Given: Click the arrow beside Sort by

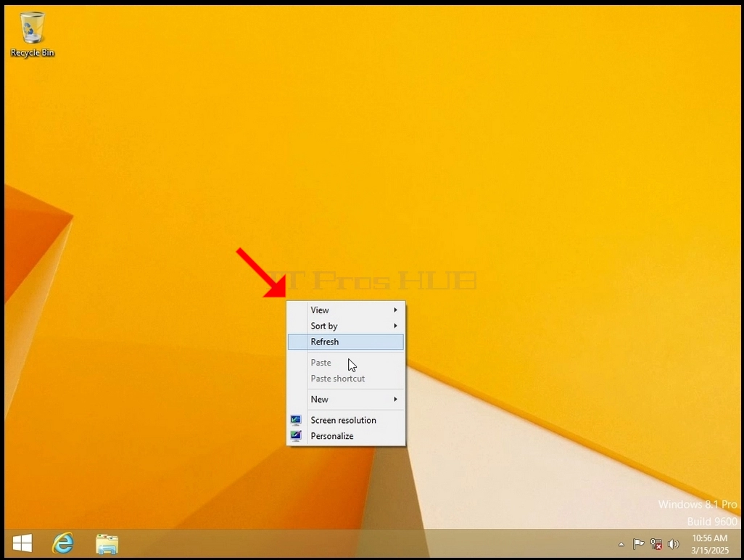Looking at the screenshot, I should pos(395,326).
